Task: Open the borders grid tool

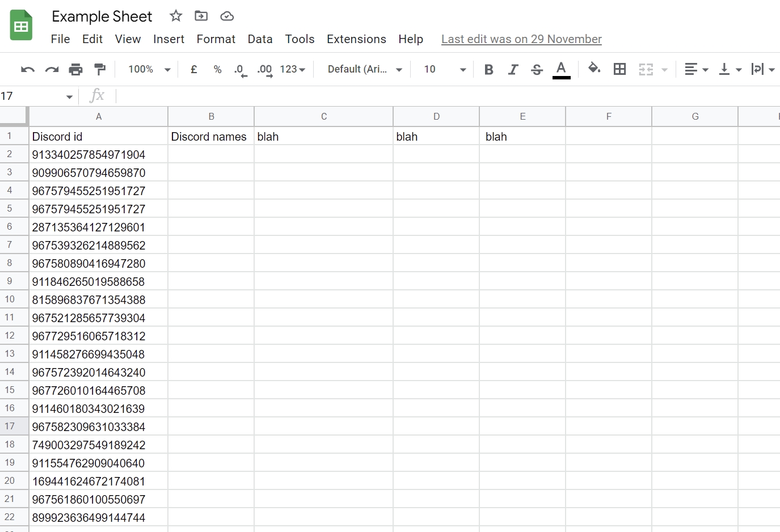Action: pos(619,69)
